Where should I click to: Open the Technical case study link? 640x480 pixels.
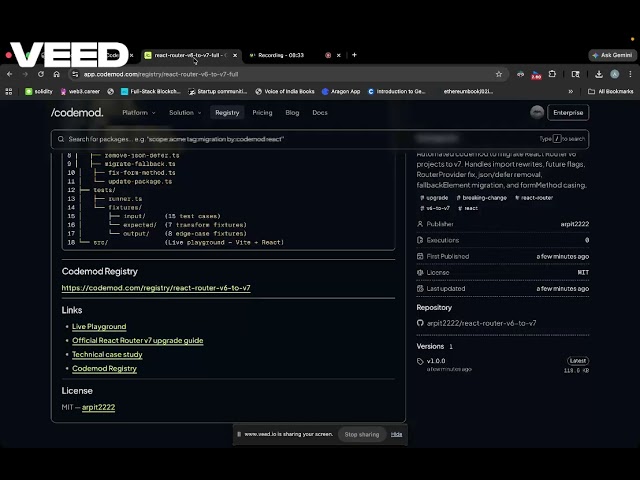[107, 354]
